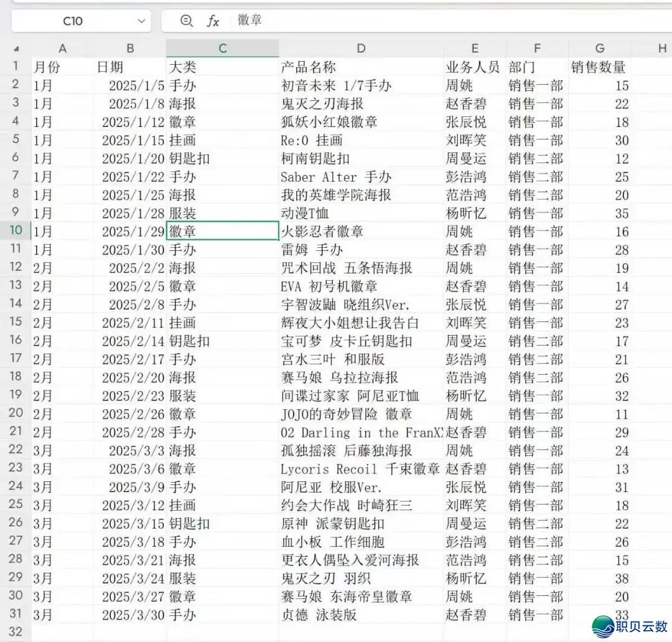Select date cell 2025/3/30
Viewport: 672px width, 642px height.
(130, 615)
